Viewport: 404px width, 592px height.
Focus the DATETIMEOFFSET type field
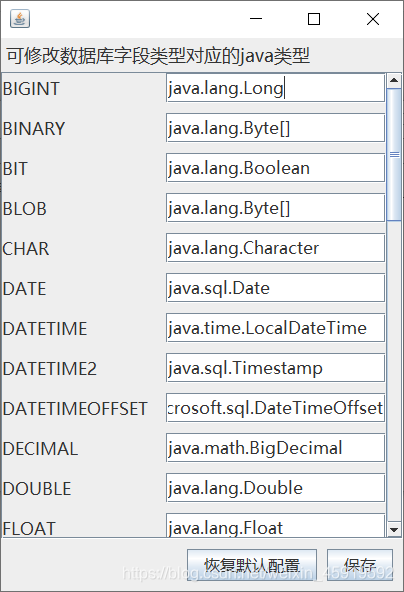(275, 408)
